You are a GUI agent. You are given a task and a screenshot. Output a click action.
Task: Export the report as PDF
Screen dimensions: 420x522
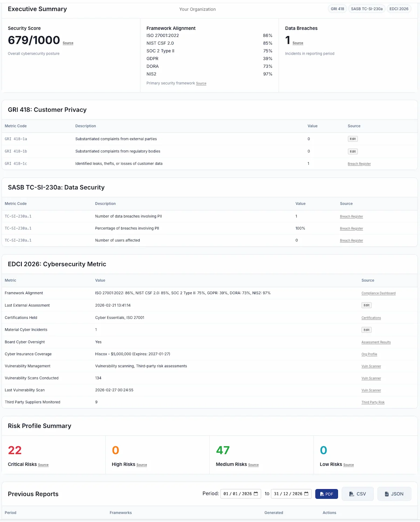click(x=326, y=494)
